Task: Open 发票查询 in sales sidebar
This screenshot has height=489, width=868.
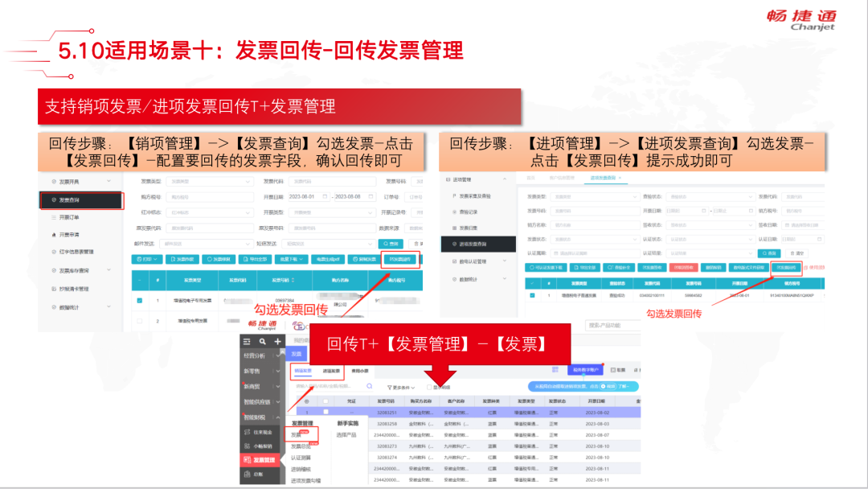Action: click(81, 200)
